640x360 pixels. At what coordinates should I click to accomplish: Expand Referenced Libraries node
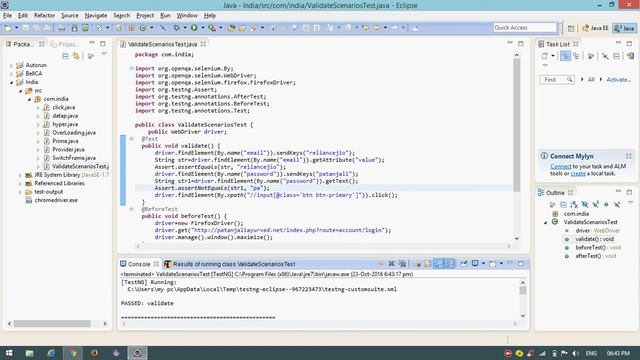click(20, 184)
